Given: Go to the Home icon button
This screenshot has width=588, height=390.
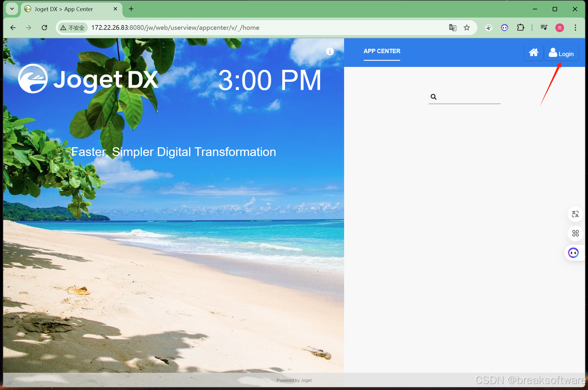Looking at the screenshot, I should point(533,53).
